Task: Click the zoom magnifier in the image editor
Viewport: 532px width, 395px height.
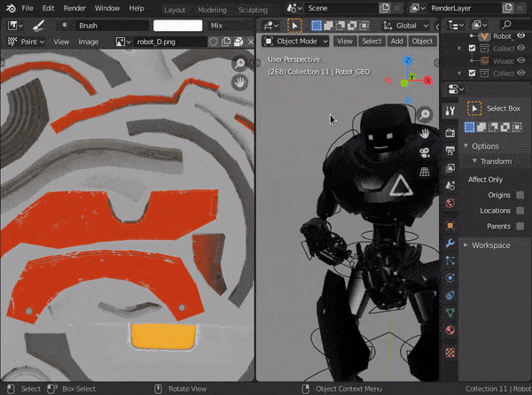Action: pos(240,63)
